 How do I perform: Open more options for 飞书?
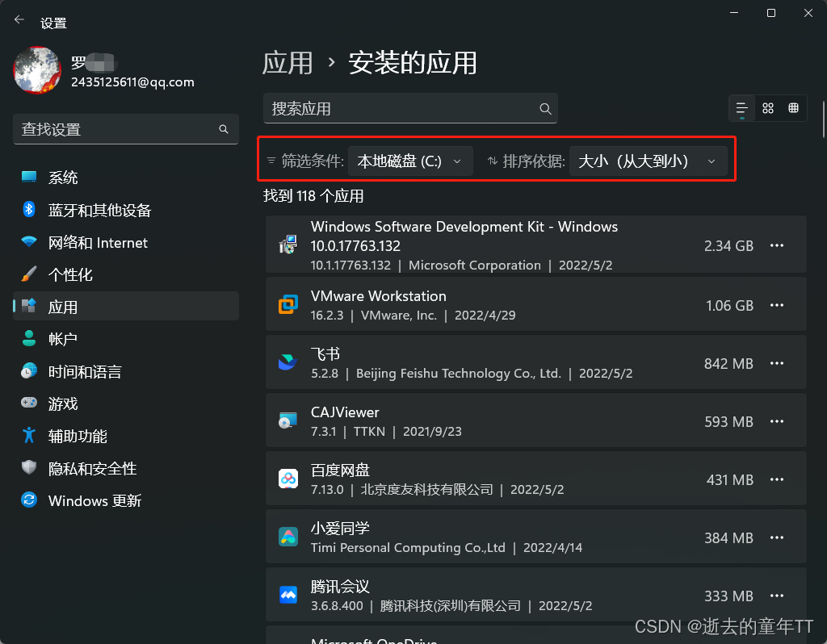[777, 363]
